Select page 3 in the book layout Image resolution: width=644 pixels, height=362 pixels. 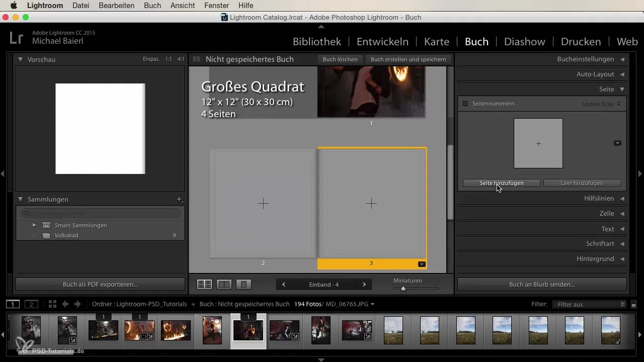coord(372,203)
